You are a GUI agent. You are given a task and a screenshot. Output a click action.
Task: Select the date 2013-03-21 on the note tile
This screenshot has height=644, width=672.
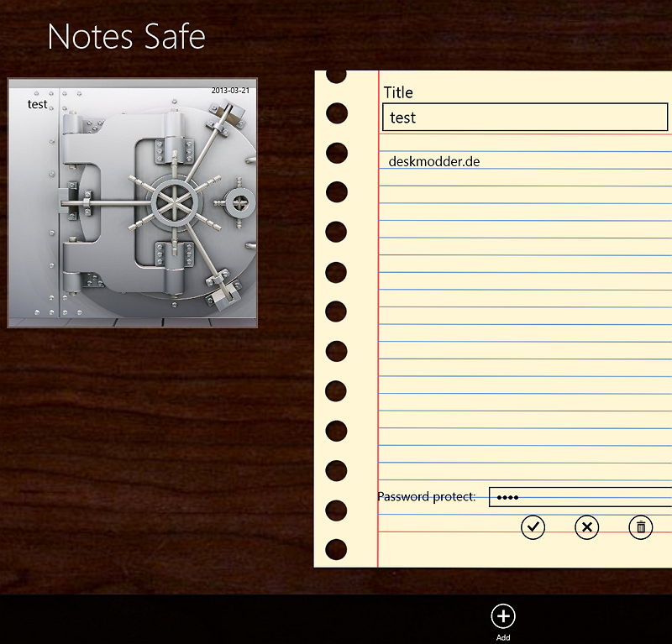click(230, 91)
